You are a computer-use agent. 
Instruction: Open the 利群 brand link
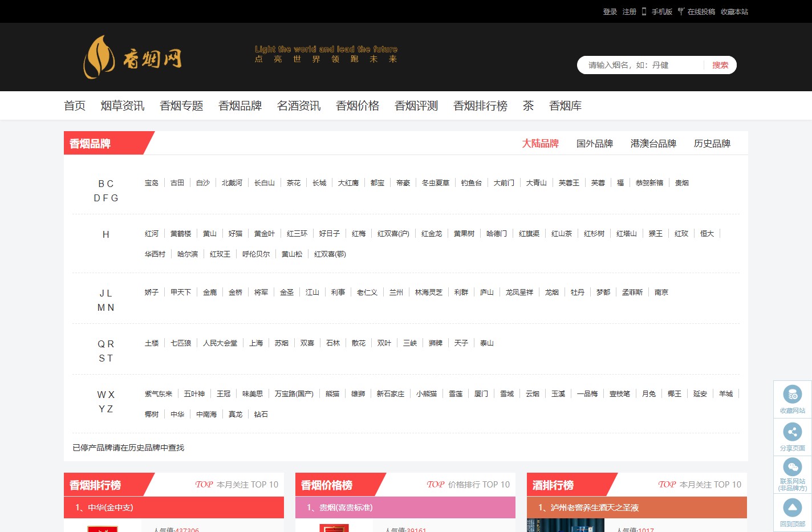click(x=461, y=293)
